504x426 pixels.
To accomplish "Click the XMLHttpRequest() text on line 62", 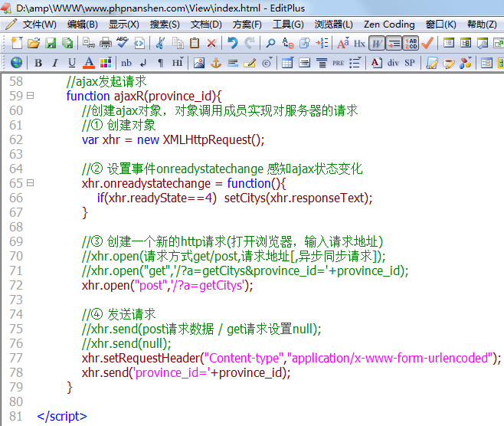I will pyautogui.click(x=214, y=140).
